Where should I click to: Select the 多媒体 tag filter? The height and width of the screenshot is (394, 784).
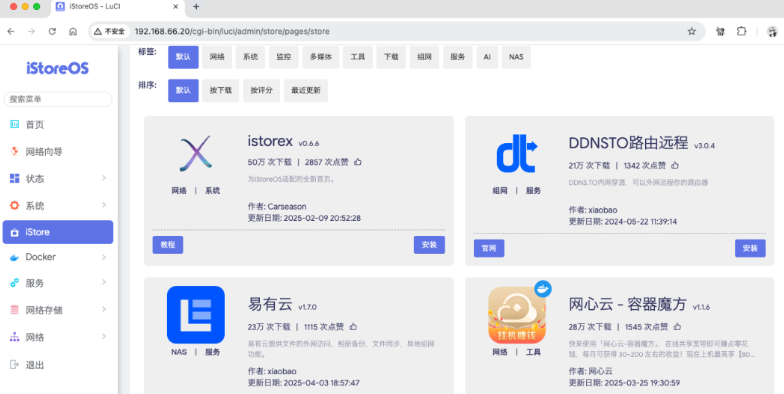[321, 57]
